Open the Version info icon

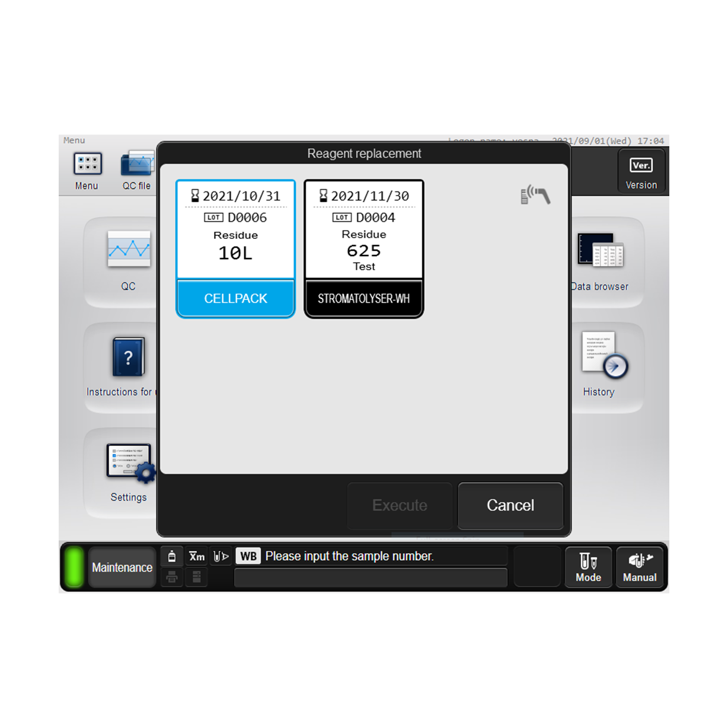coord(641,171)
